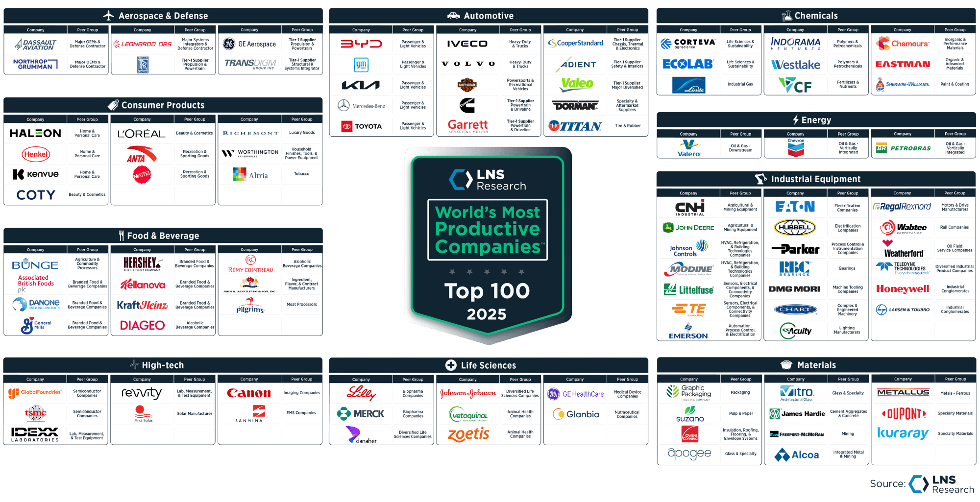
Task: Select the Toyota logo in Automotive
Action: [x=363, y=126]
